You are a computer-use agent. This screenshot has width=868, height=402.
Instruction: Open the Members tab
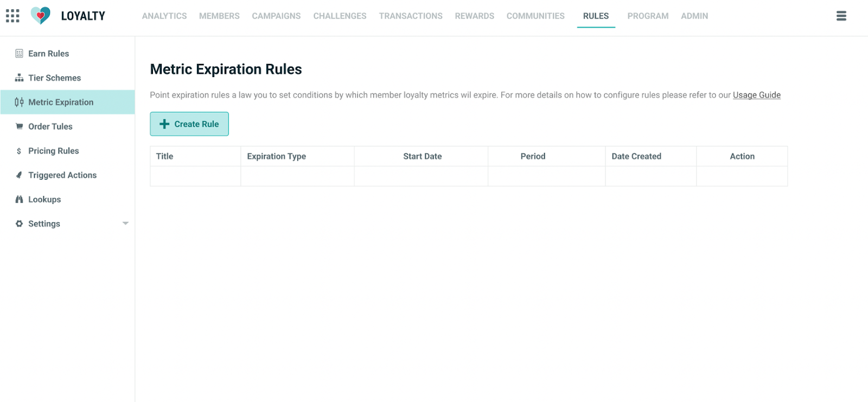click(x=219, y=16)
